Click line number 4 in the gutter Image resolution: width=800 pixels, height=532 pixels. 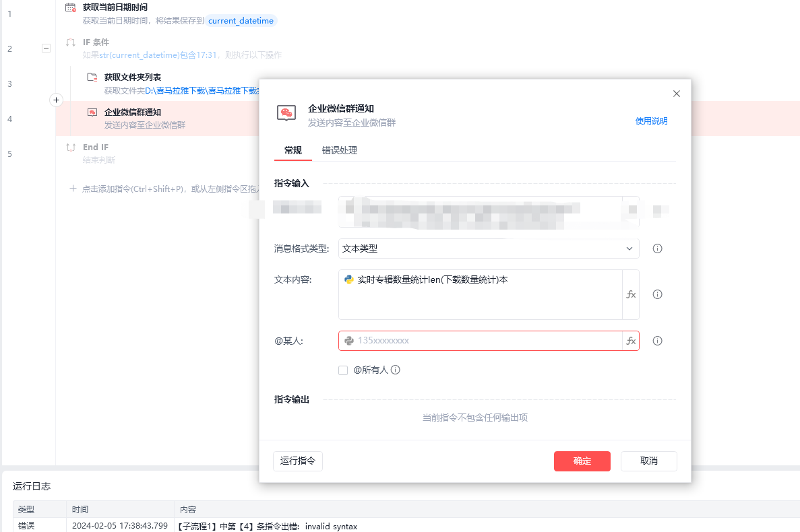[x=9, y=119]
